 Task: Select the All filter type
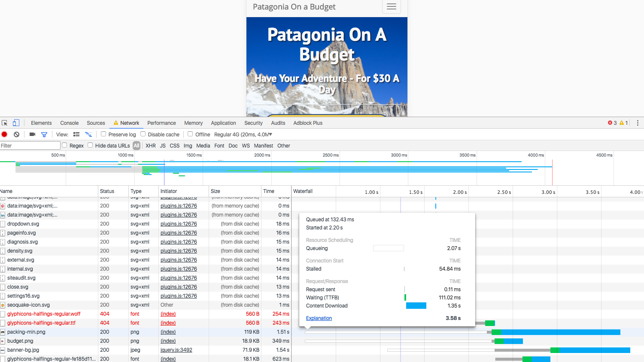click(x=137, y=145)
